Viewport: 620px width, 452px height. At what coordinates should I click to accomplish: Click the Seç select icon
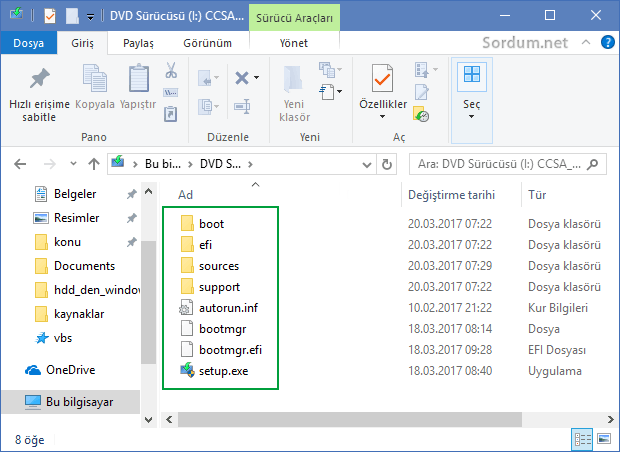[x=472, y=74]
